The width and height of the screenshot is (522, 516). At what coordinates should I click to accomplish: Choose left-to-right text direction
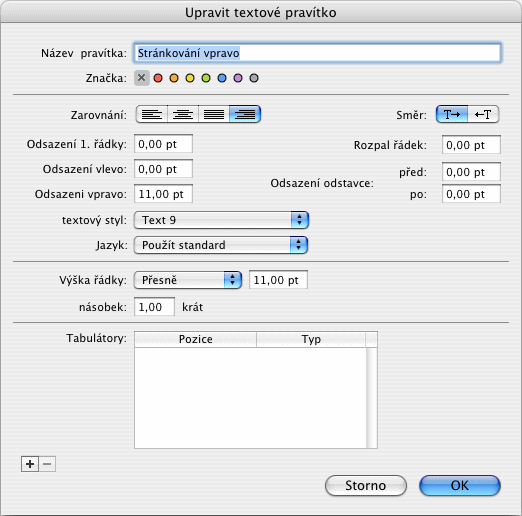(452, 114)
